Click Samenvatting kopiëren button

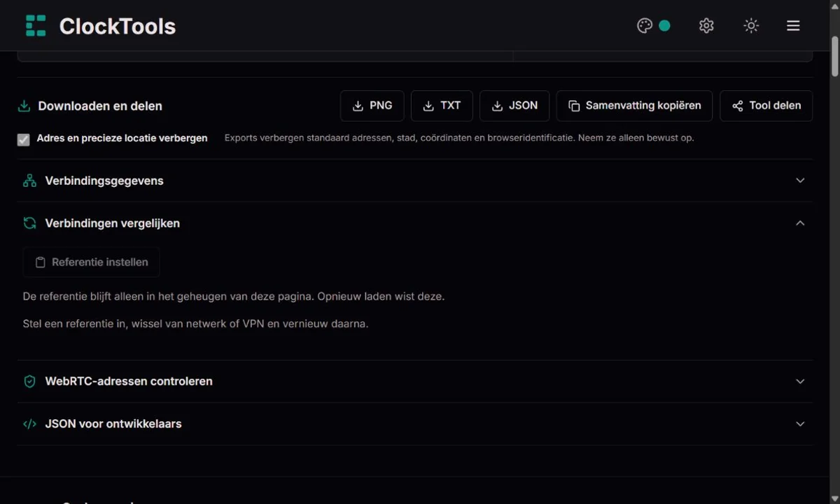pyautogui.click(x=634, y=106)
